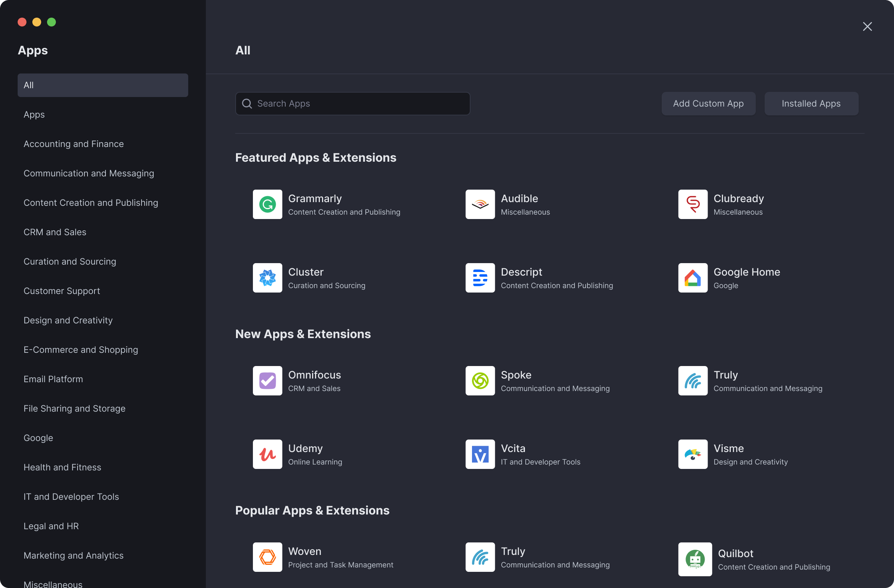Click the bold "Apps" sidebar title
Screen dimensions: 894x588
coord(33,50)
